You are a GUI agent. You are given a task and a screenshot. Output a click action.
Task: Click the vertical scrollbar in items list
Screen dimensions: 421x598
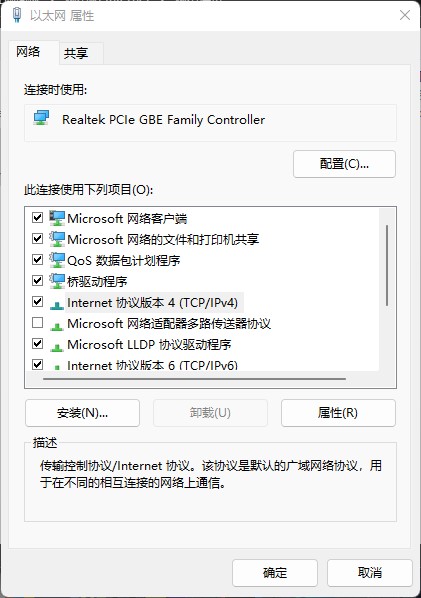[387, 265]
